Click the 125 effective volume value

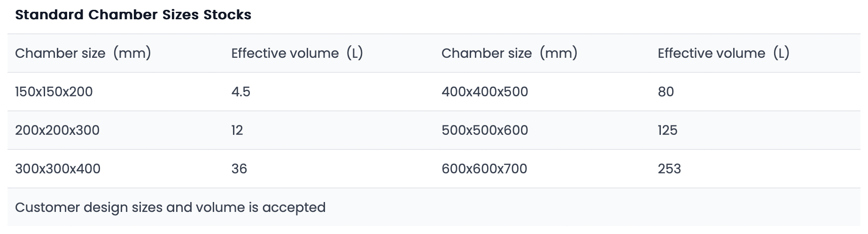[x=667, y=130]
